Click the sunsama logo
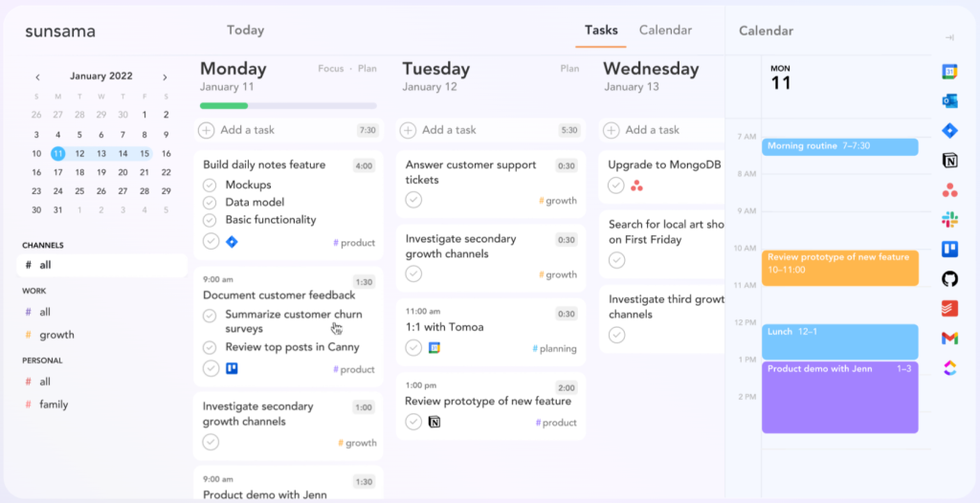The image size is (980, 503). pos(60,32)
